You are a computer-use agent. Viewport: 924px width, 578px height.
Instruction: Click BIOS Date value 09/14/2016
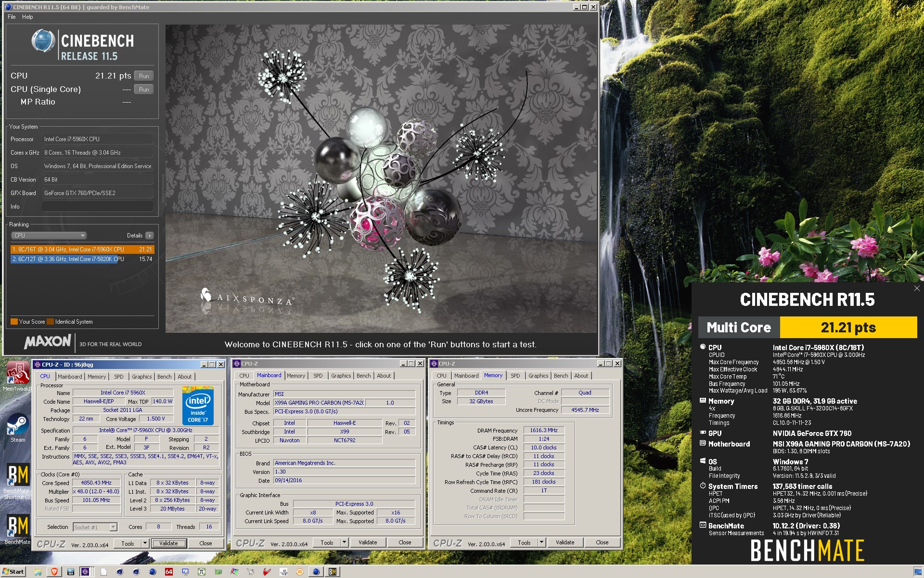344,480
